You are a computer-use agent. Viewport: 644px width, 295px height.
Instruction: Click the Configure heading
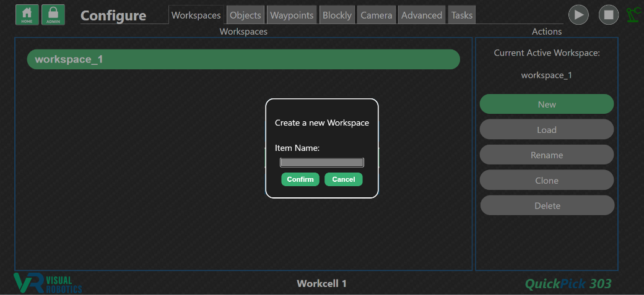pyautogui.click(x=113, y=15)
